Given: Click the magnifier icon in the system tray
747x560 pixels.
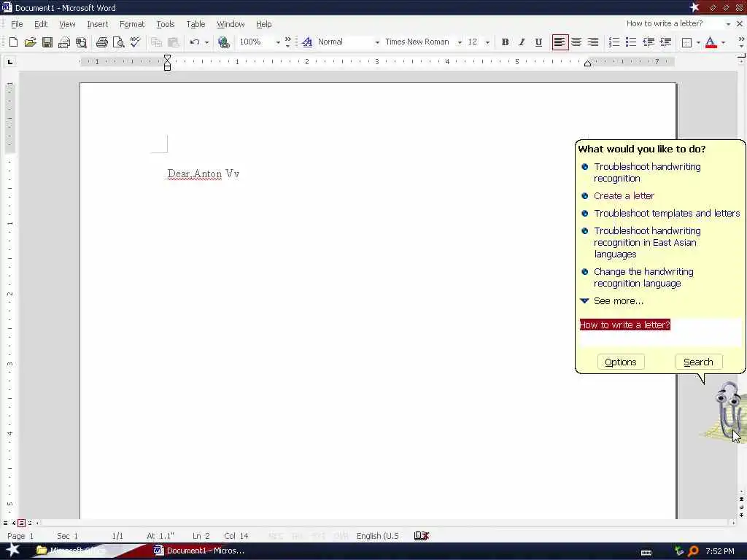Looking at the screenshot, I should tap(694, 551).
